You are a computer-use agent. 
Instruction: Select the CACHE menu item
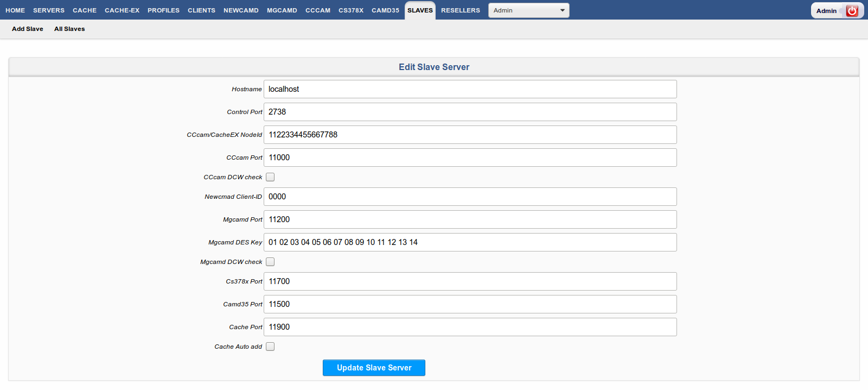click(85, 10)
